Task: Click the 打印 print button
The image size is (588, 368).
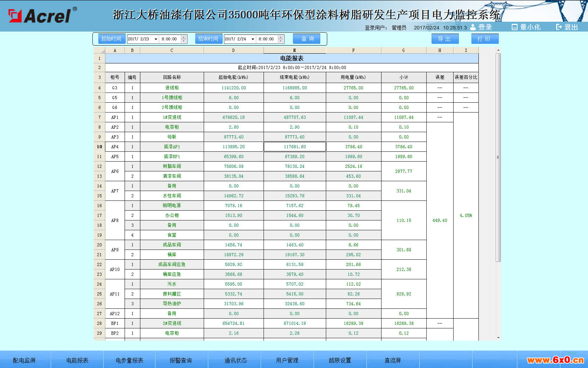Action: (485, 39)
